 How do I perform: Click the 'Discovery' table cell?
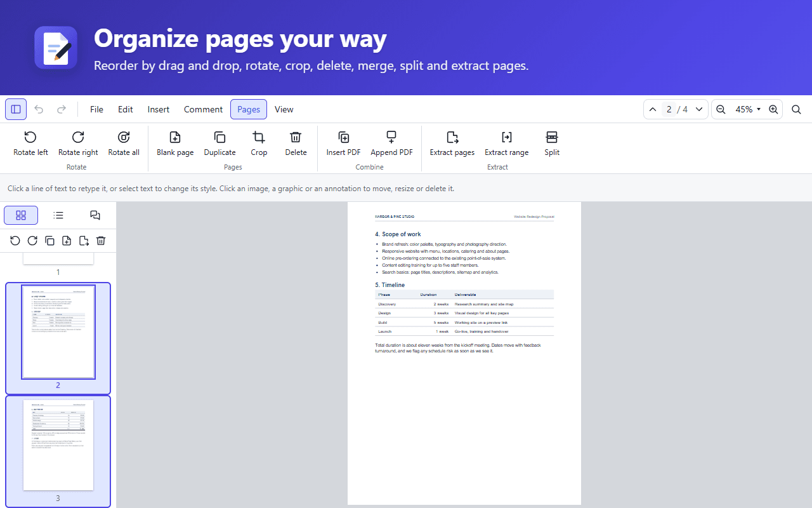[x=387, y=304]
